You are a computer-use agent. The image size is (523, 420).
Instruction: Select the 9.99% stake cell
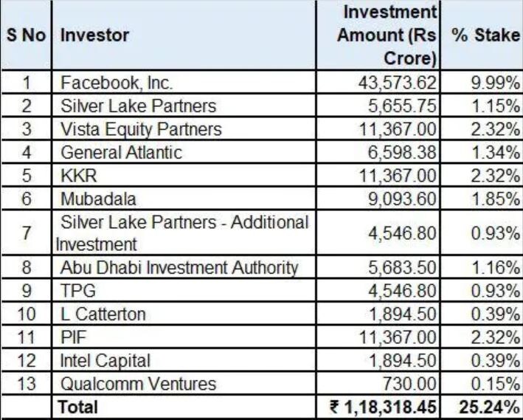click(x=482, y=82)
